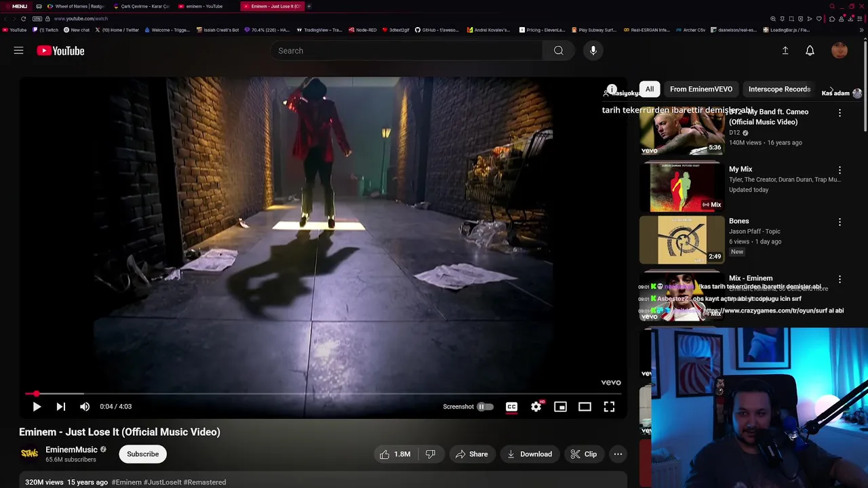
Task: Switch to Çark Çevirme tab
Action: [142, 6]
